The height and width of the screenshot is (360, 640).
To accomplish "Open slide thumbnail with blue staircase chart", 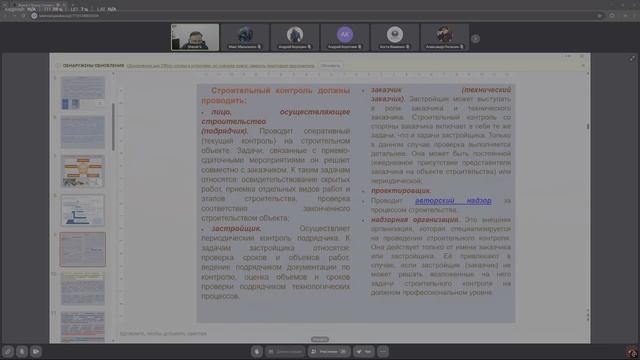I will 83,210.
